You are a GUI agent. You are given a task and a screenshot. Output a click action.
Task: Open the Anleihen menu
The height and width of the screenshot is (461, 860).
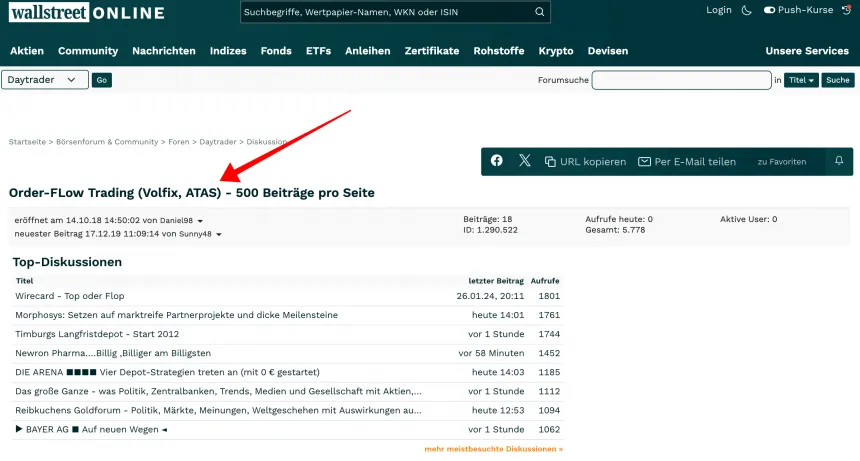point(367,51)
